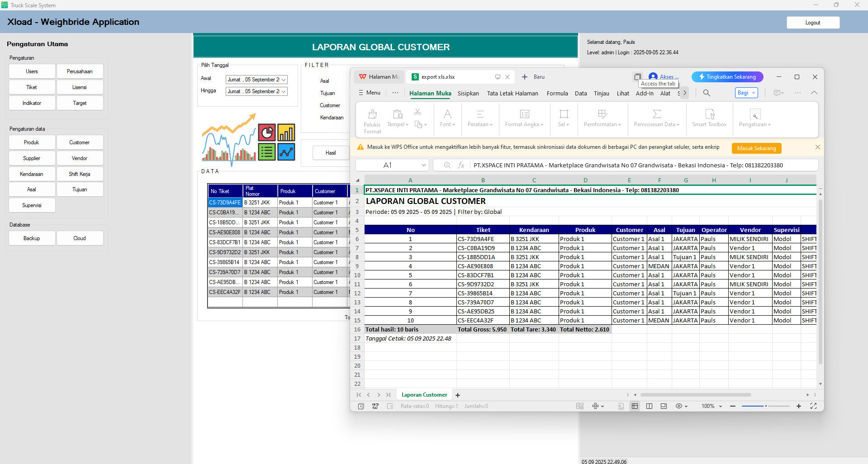Click the scissors cut icon
The width and height of the screenshot is (868, 464).
[x=417, y=112]
